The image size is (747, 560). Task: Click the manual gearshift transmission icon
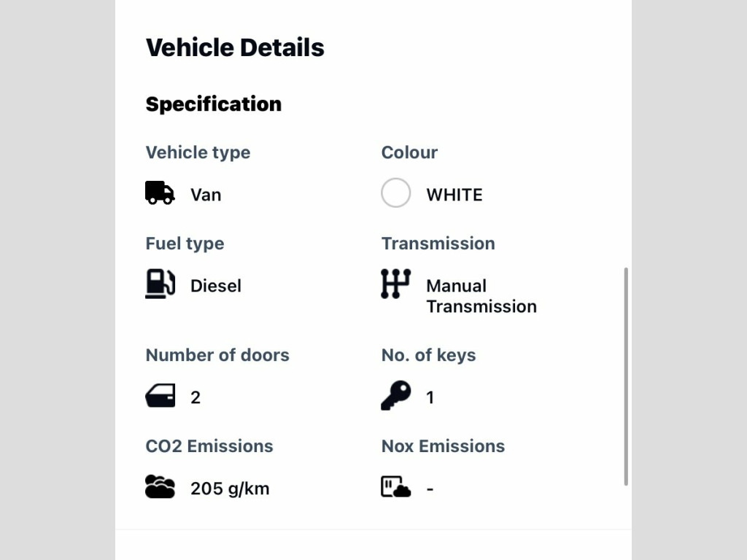tap(395, 284)
